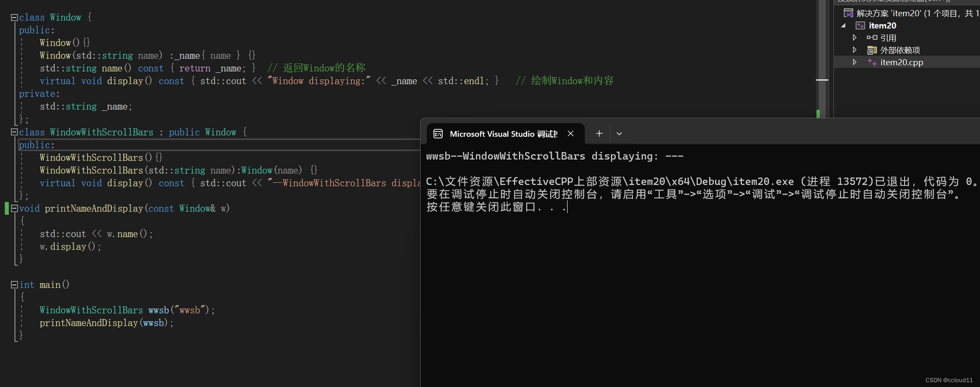The width and height of the screenshot is (980, 387).
Task: Collapse the int main() code block
Action: click(x=14, y=285)
